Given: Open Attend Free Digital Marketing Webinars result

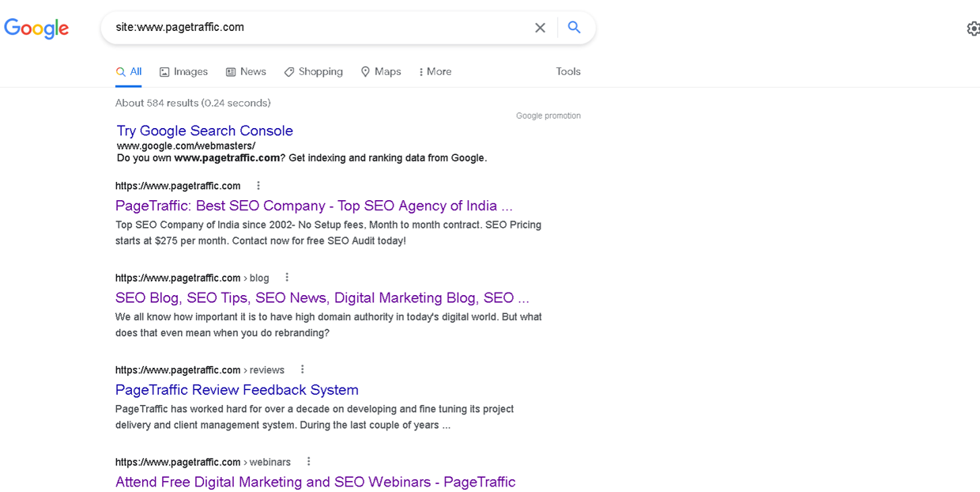Looking at the screenshot, I should coord(315,482).
